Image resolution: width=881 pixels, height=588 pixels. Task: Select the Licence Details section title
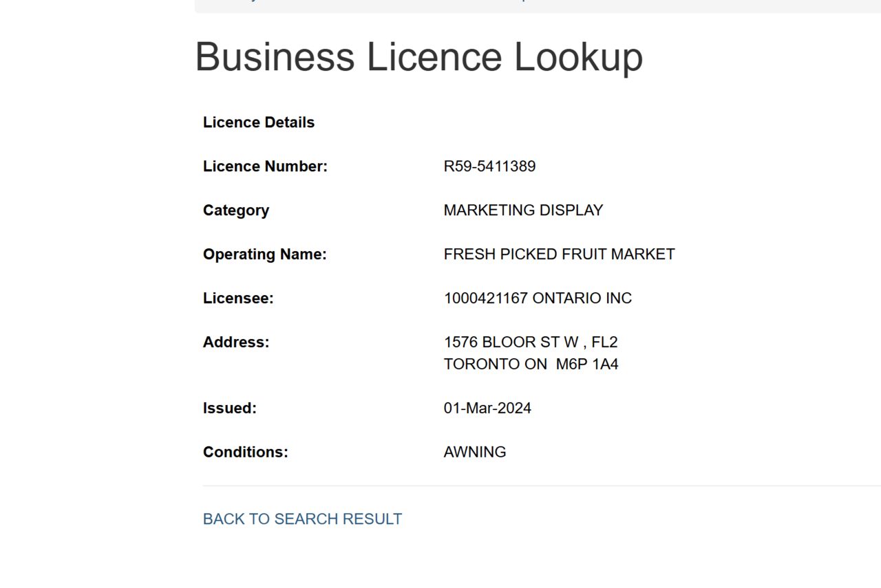pyautogui.click(x=259, y=122)
